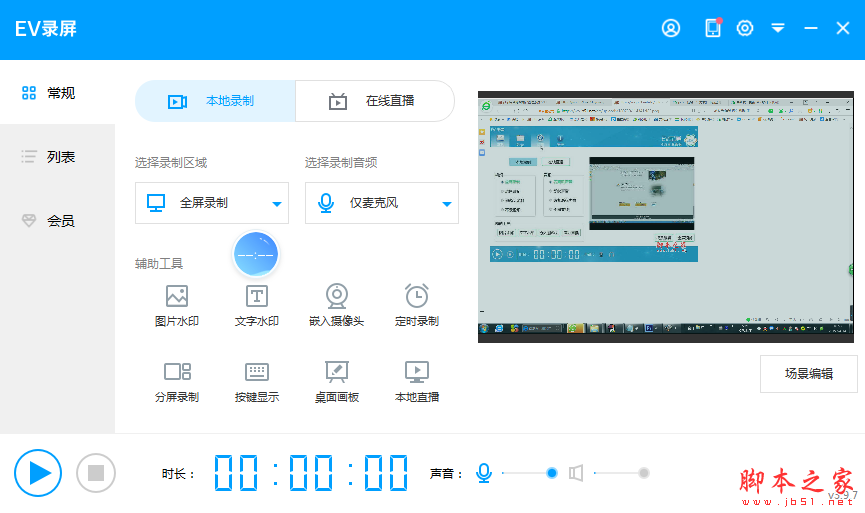The image size is (865, 513).
Task: Click the 00:00:00 duration display
Action: 311,473
